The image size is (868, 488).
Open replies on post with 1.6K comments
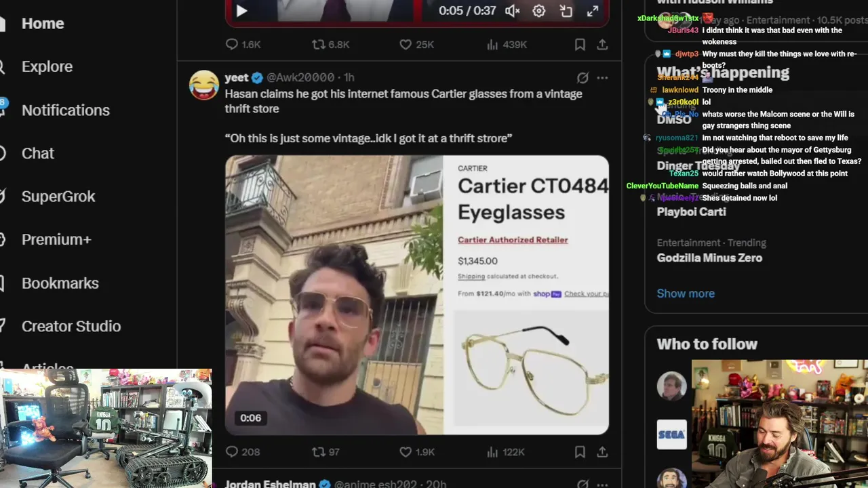[243, 45]
